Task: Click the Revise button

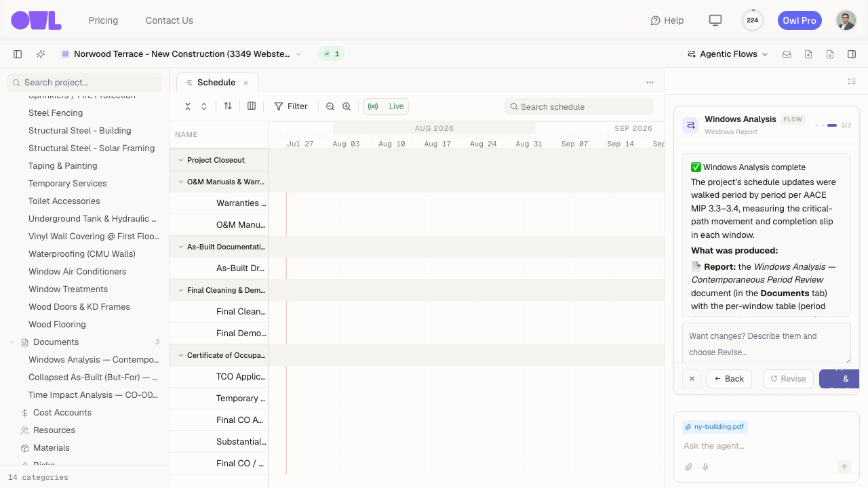Action: tap(788, 379)
